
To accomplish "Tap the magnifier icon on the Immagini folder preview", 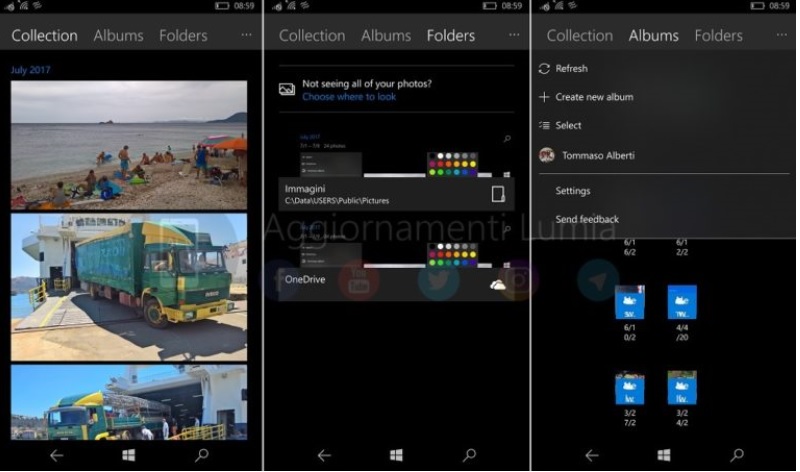I will (507, 139).
